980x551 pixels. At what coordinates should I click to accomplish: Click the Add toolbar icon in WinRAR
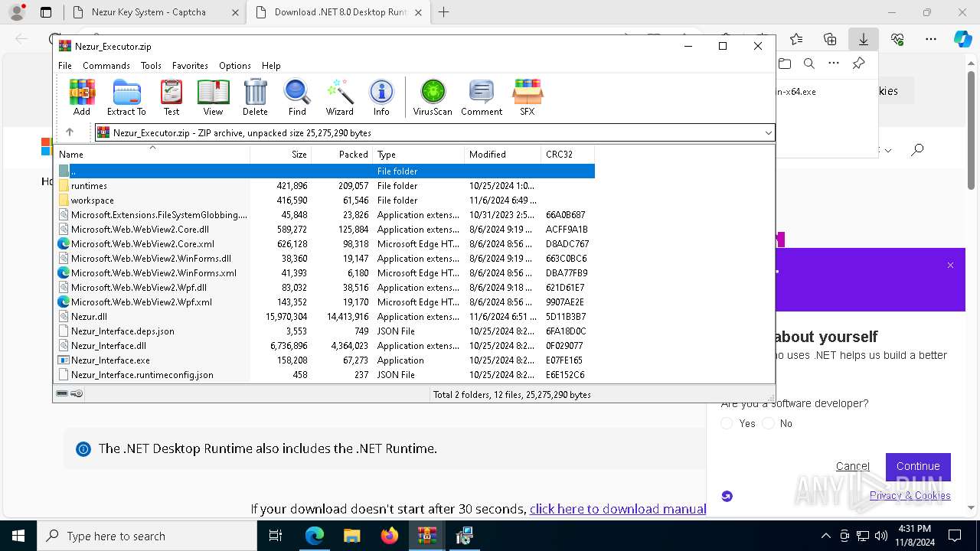[82, 97]
